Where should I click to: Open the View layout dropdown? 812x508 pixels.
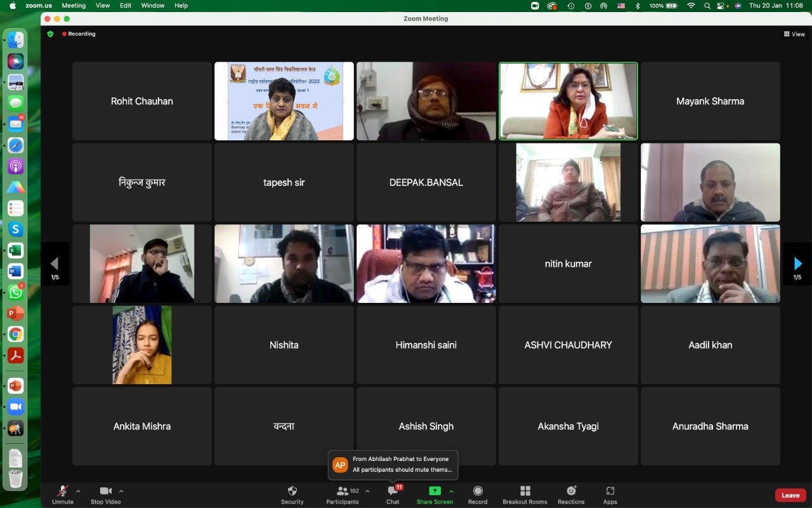pyautogui.click(x=794, y=34)
